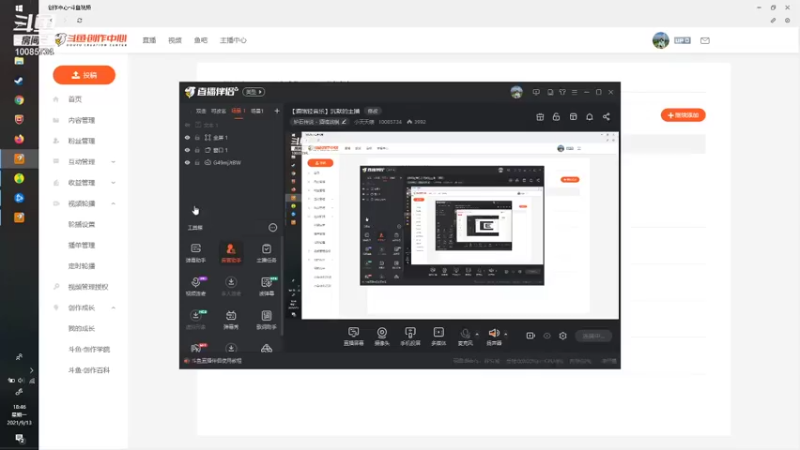Screen dimensions: 800x450
Task: Open the microphone link tool with purple badge
Action: (x=195, y=286)
